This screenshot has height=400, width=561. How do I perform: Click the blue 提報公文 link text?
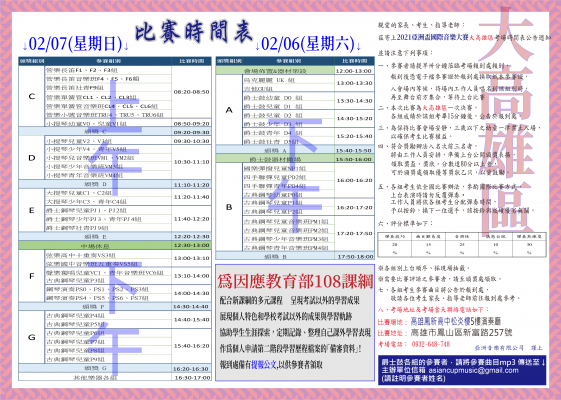[264, 365]
